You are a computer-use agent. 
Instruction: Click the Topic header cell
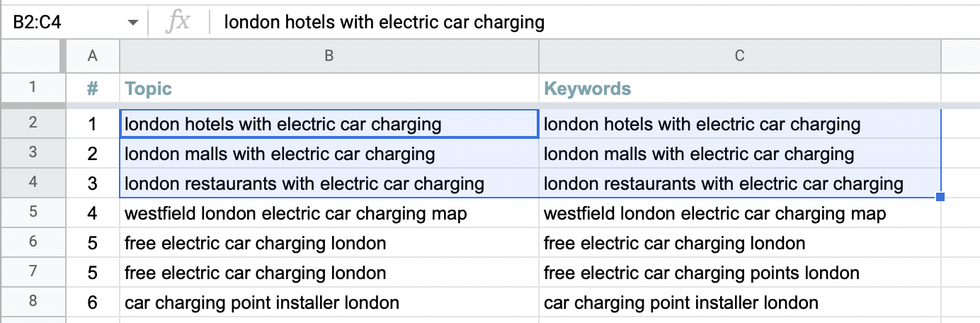329,88
